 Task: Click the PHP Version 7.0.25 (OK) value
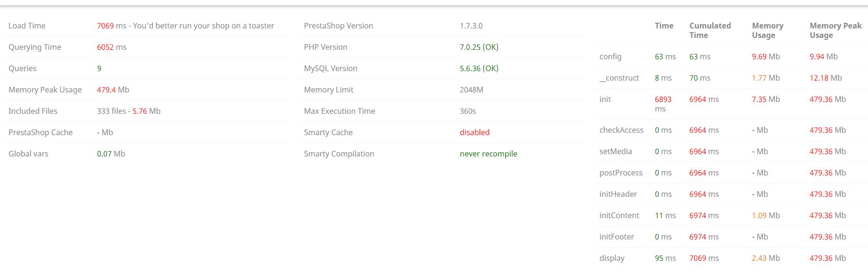(479, 47)
